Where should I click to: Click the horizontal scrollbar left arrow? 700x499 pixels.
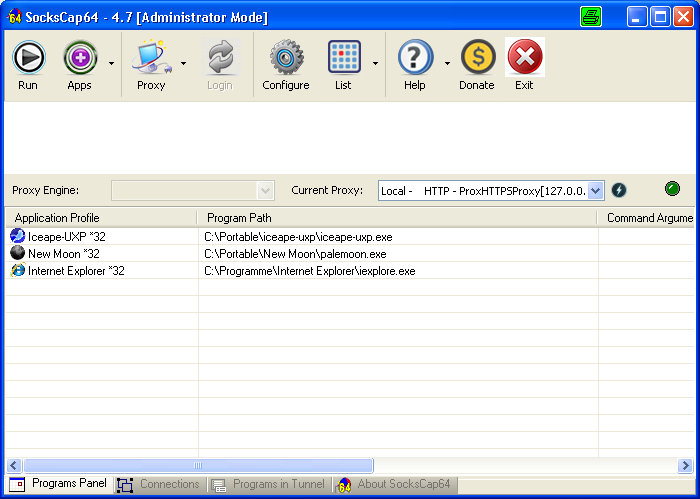13,466
